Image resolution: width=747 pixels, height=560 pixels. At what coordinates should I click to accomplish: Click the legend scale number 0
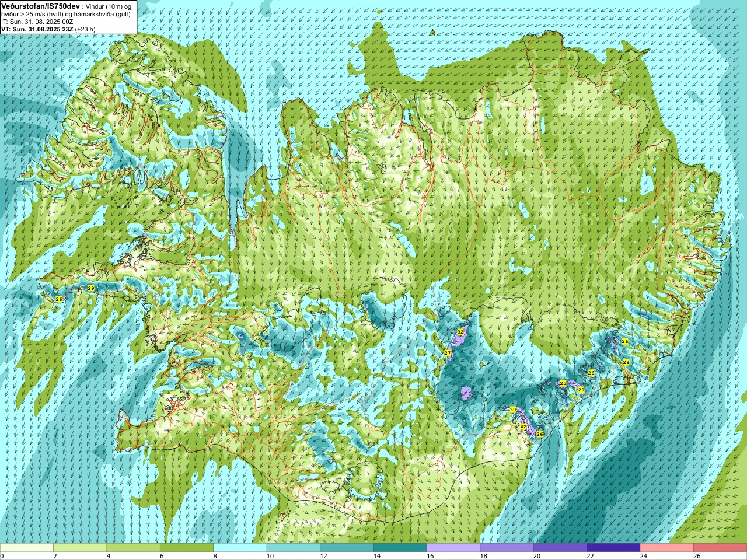point(2,556)
